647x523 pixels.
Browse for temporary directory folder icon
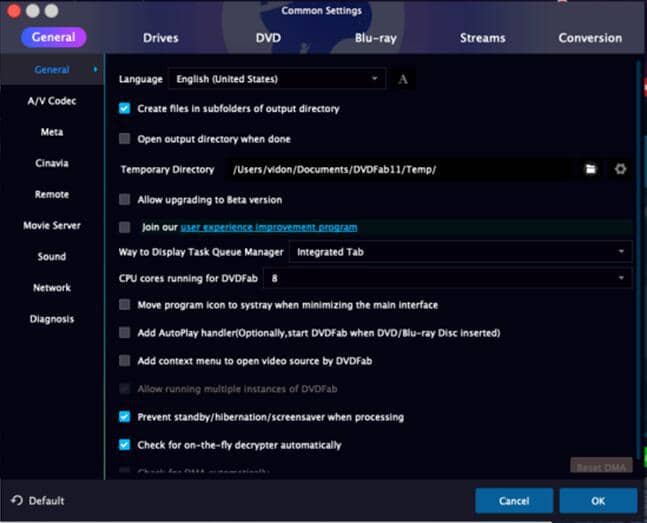pos(591,169)
